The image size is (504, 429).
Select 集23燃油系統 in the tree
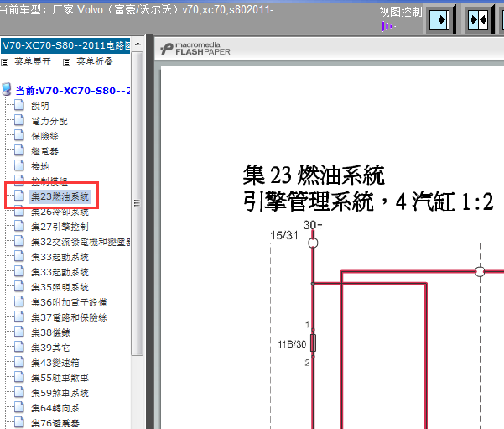click(x=60, y=196)
